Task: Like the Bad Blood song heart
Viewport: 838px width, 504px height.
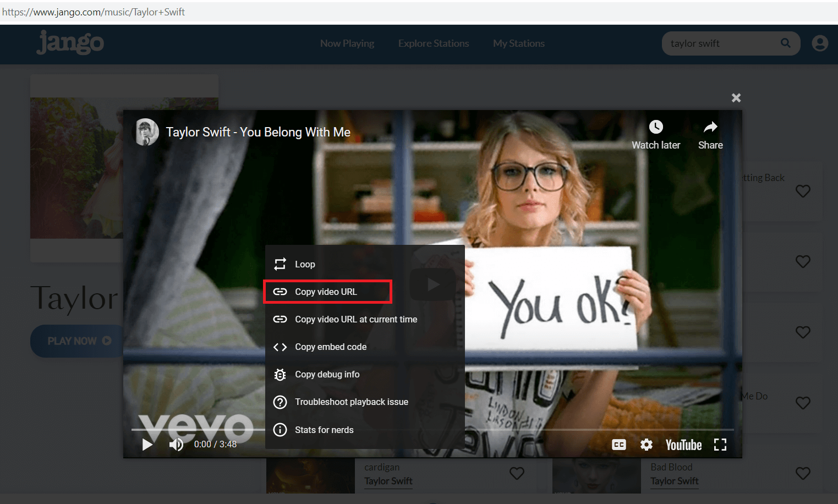Action: [803, 473]
